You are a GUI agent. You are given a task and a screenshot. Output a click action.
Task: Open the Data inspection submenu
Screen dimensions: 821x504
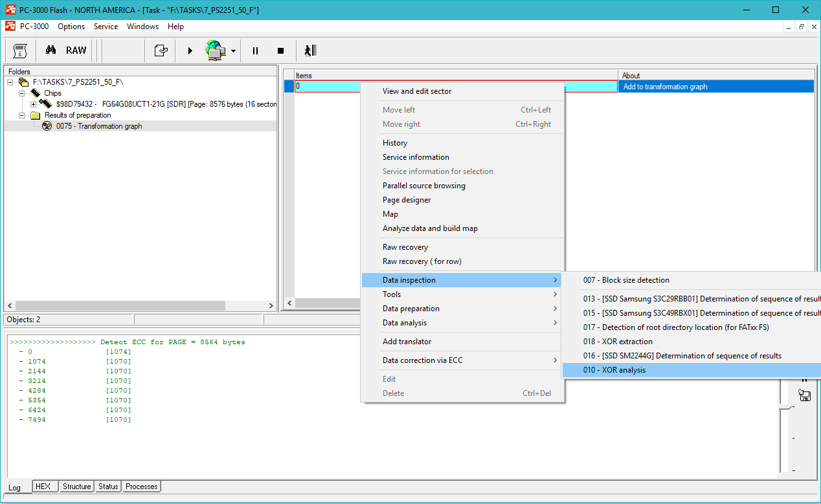coord(462,280)
